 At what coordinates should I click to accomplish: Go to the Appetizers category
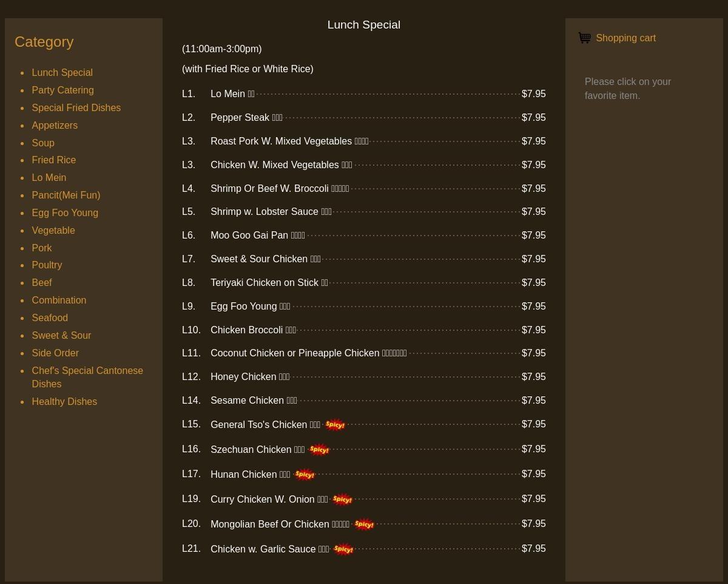click(x=55, y=126)
